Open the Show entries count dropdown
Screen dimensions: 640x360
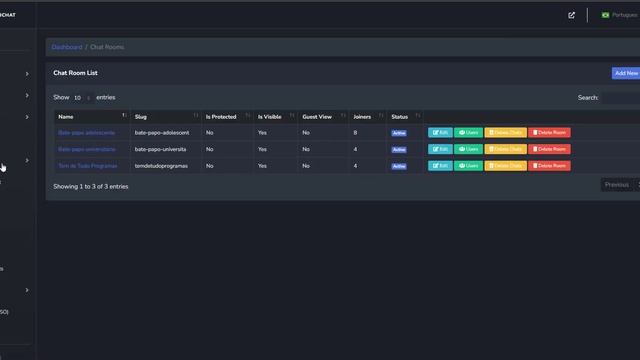tap(82, 98)
